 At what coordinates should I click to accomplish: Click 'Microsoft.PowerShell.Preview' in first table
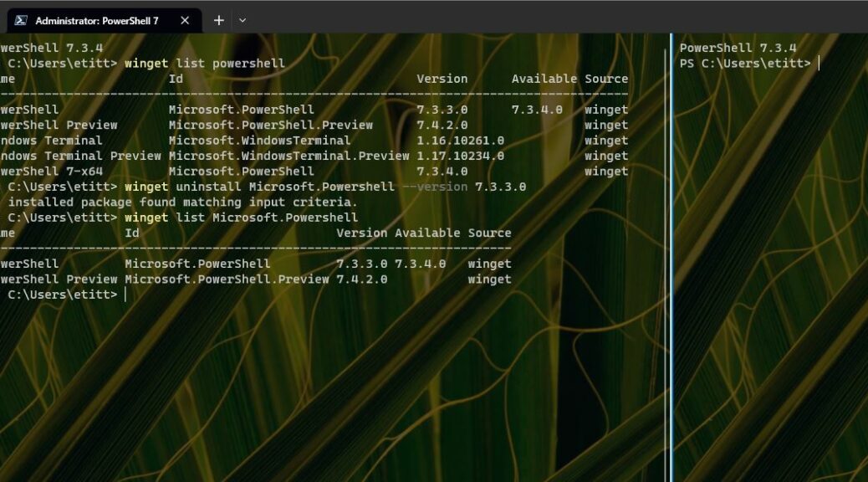click(271, 126)
